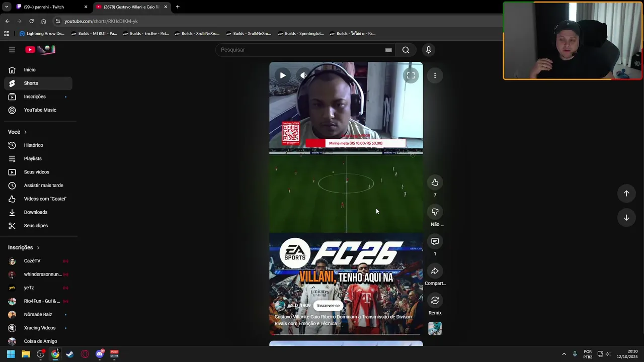Go back in browser history
Viewport: 644px width, 362px height.
7,21
